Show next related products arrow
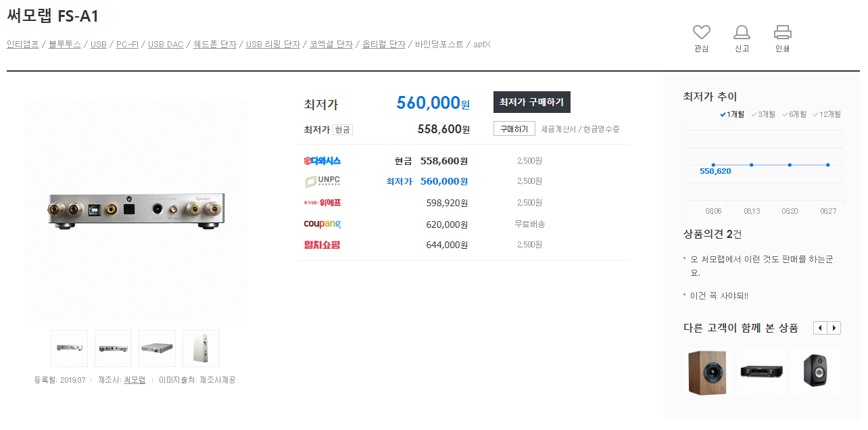 click(x=834, y=328)
